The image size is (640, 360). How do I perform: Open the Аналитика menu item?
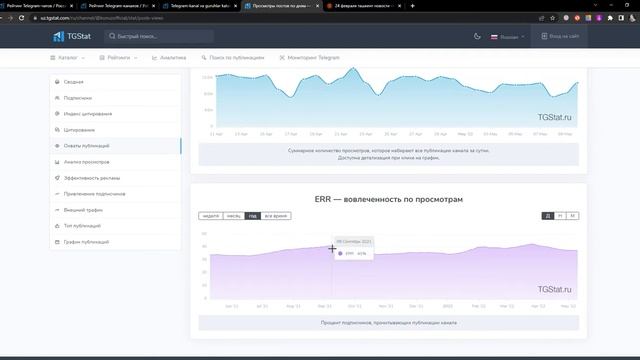click(x=169, y=58)
